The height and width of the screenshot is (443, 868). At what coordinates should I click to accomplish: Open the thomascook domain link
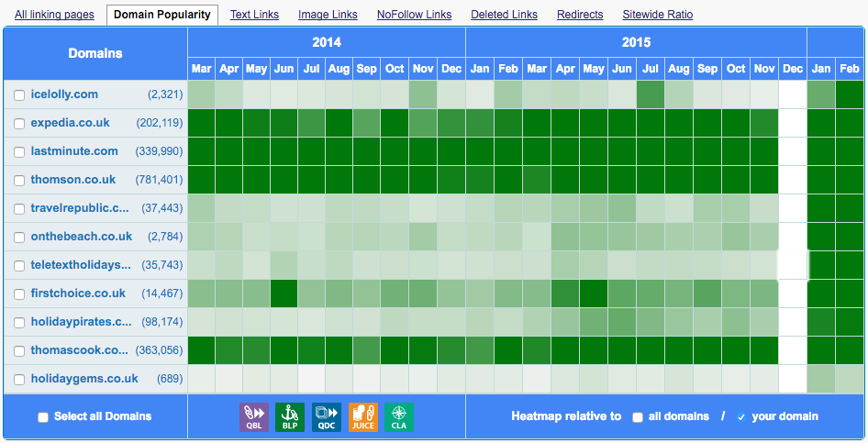click(x=79, y=350)
